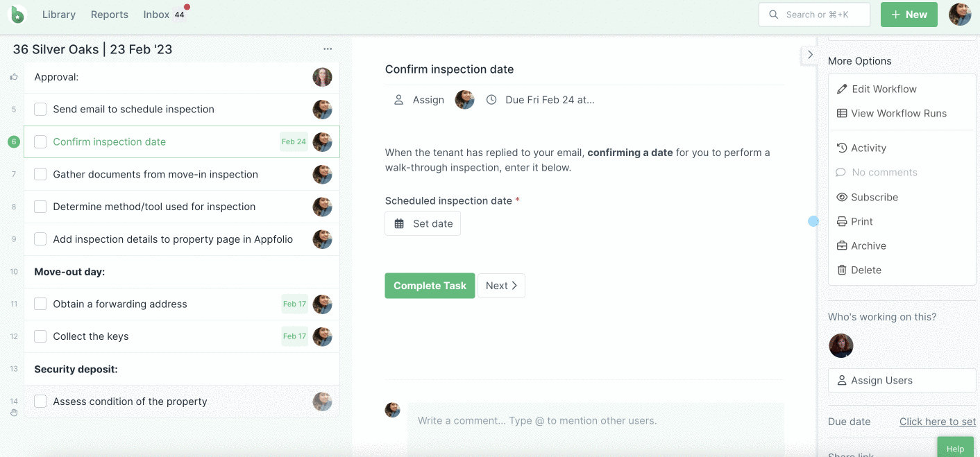This screenshot has height=457, width=980.
Task: Subscribe using the eye icon
Action: (x=842, y=197)
